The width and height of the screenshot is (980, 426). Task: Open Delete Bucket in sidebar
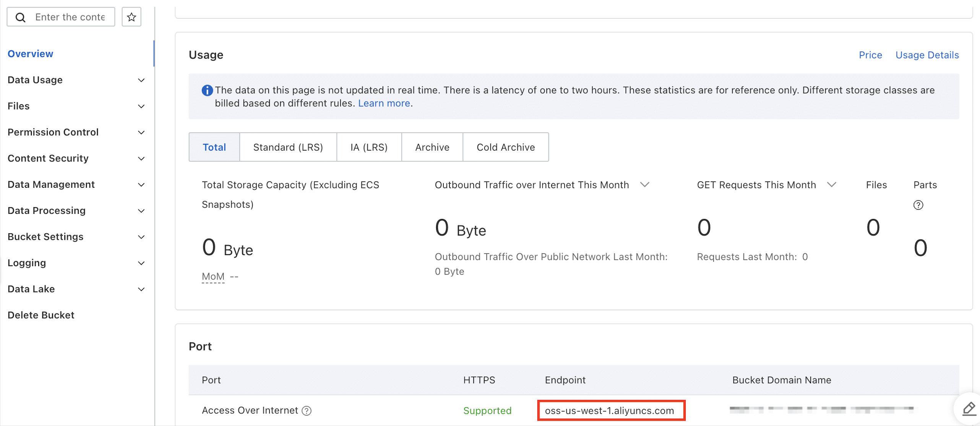[41, 315]
